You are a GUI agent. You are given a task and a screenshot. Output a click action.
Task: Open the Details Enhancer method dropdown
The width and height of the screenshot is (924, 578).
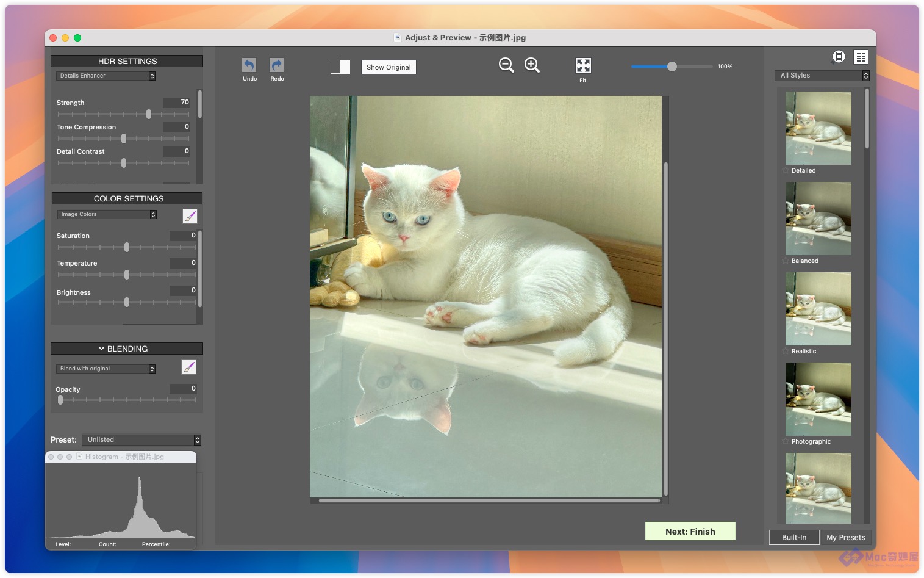pos(106,76)
